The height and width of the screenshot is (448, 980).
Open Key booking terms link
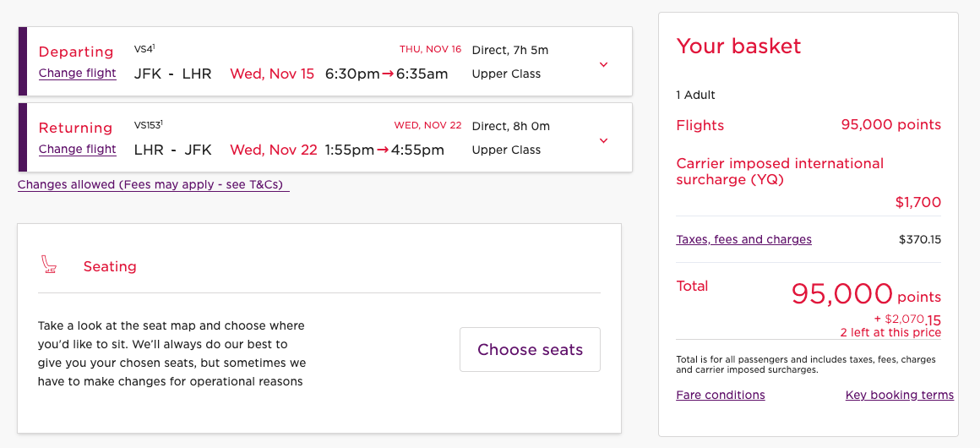[900, 395]
